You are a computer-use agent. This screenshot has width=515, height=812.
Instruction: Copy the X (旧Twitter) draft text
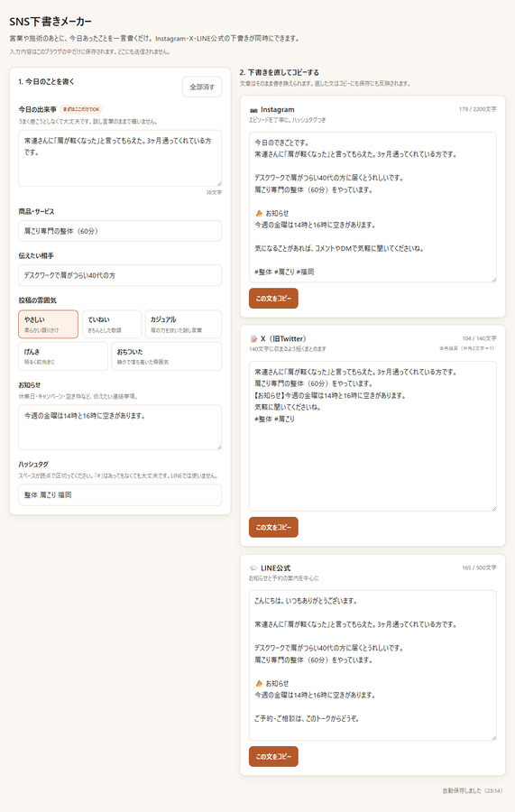click(x=273, y=527)
